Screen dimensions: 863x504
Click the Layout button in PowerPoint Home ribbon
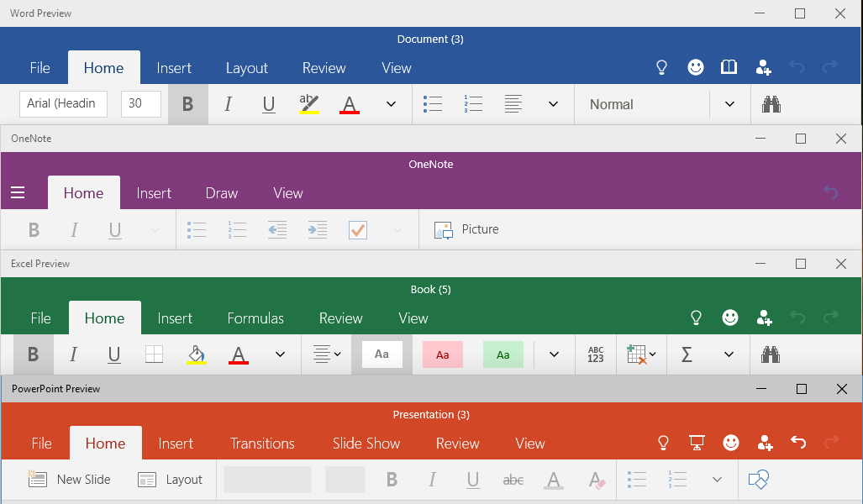[171, 480]
